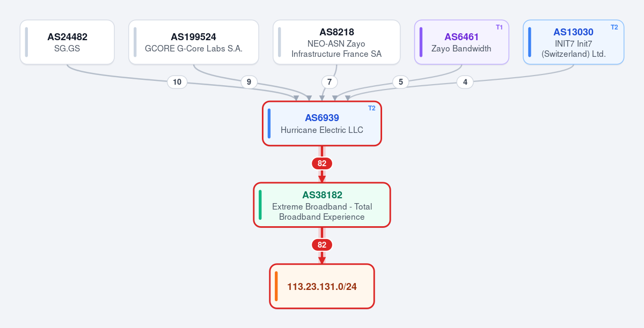The width and height of the screenshot is (644, 328).
Task: Click the T2 tier tag on AS13030
Action: click(614, 27)
